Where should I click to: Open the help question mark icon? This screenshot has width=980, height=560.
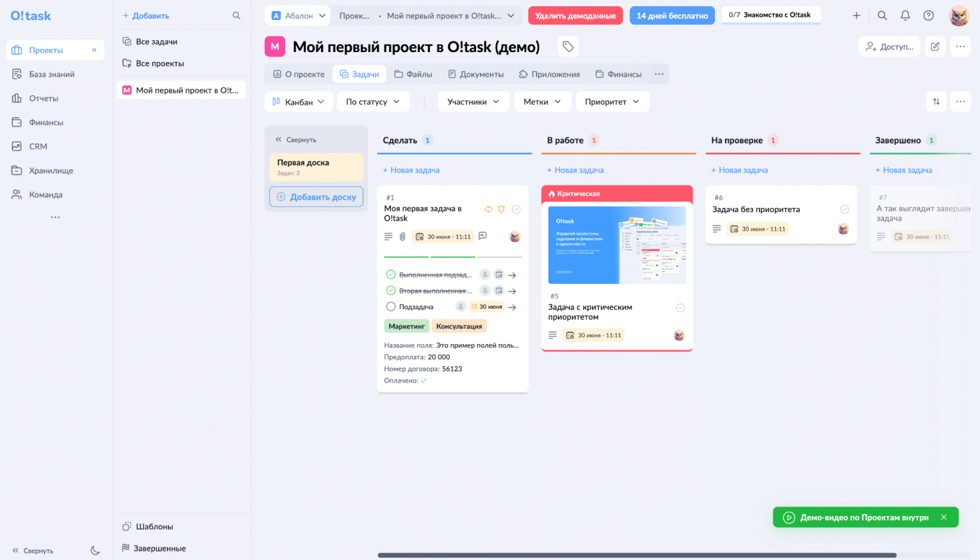click(x=928, y=16)
